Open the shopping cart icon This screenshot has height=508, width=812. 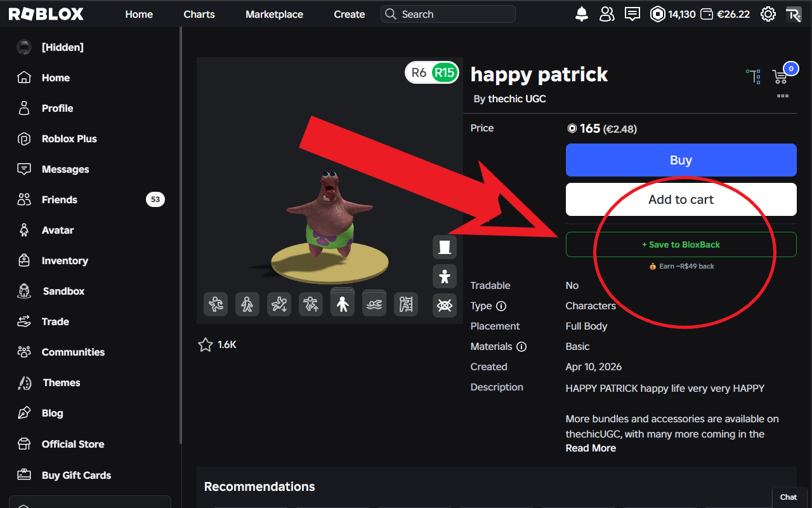[x=780, y=77]
